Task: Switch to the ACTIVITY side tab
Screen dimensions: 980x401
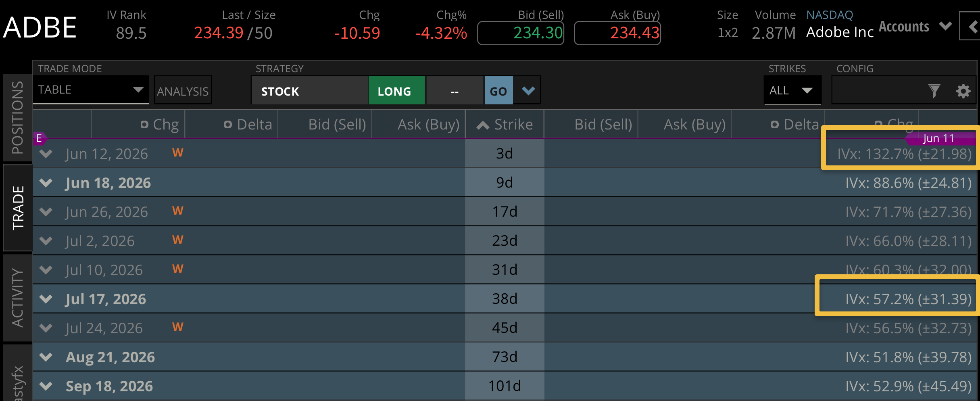Action: click(17, 298)
